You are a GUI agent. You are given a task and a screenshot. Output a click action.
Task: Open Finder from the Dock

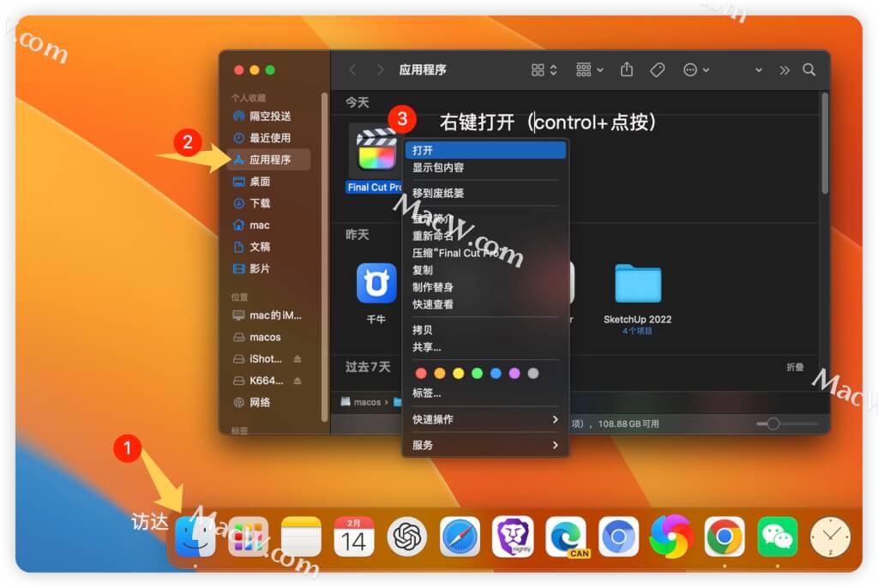point(195,537)
